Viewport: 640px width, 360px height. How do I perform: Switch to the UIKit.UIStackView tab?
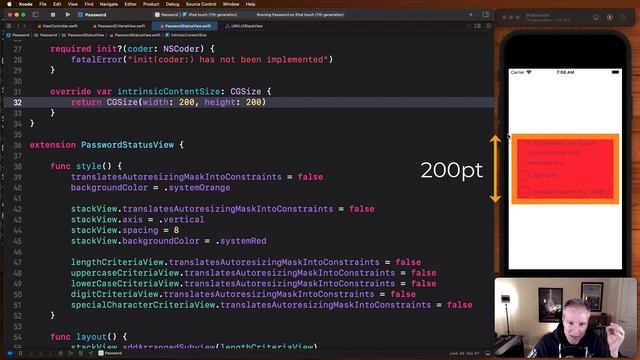pos(244,26)
